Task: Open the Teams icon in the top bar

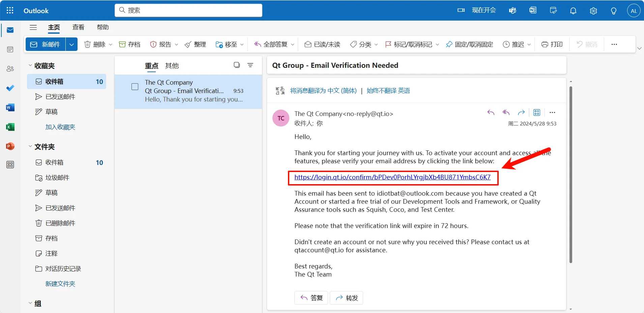Action: [x=513, y=11]
